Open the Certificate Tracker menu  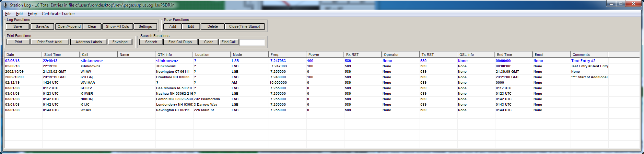point(58,14)
